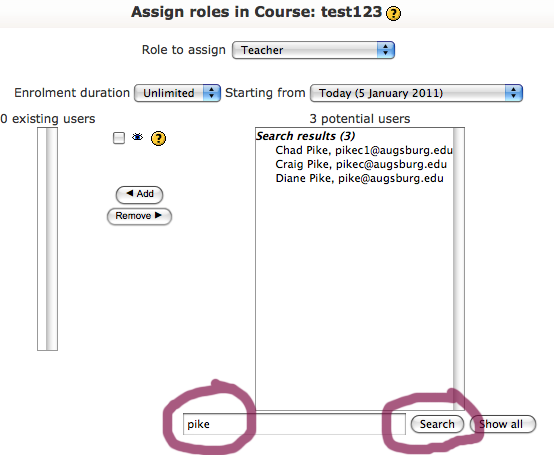This screenshot has height=455, width=554.
Task: Click the Add button
Action: click(x=140, y=194)
